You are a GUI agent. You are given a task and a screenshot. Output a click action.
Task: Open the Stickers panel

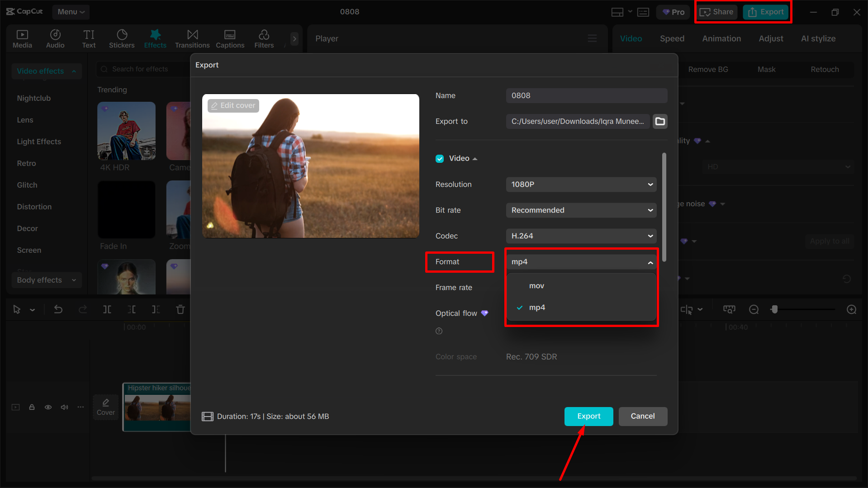click(x=121, y=38)
